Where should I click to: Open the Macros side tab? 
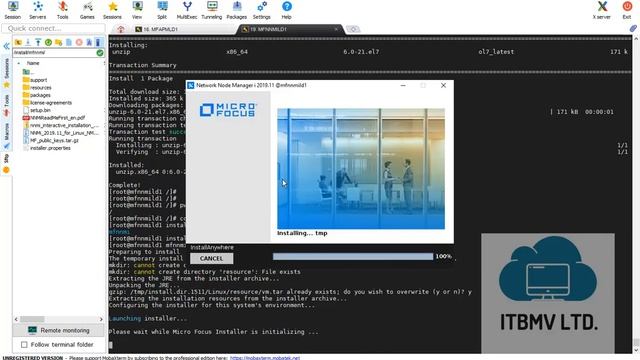6,136
